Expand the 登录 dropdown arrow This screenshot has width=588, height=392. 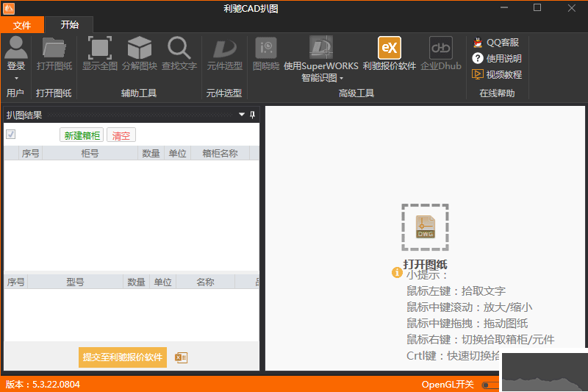pyautogui.click(x=16, y=79)
